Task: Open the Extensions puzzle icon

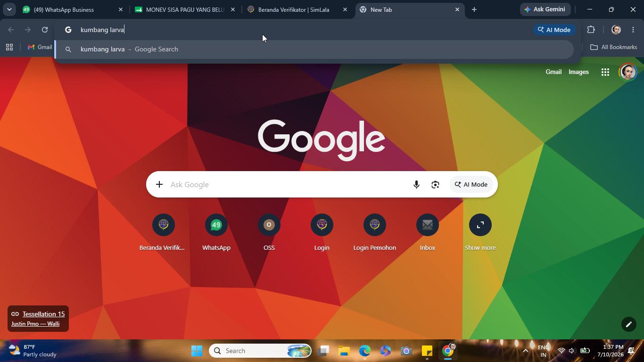Action: (591, 30)
